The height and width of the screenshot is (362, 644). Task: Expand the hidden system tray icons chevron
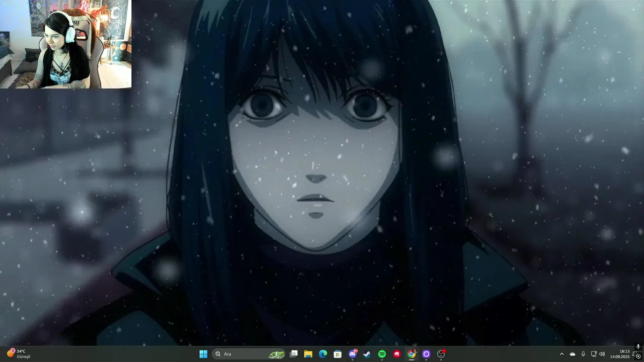click(x=561, y=354)
